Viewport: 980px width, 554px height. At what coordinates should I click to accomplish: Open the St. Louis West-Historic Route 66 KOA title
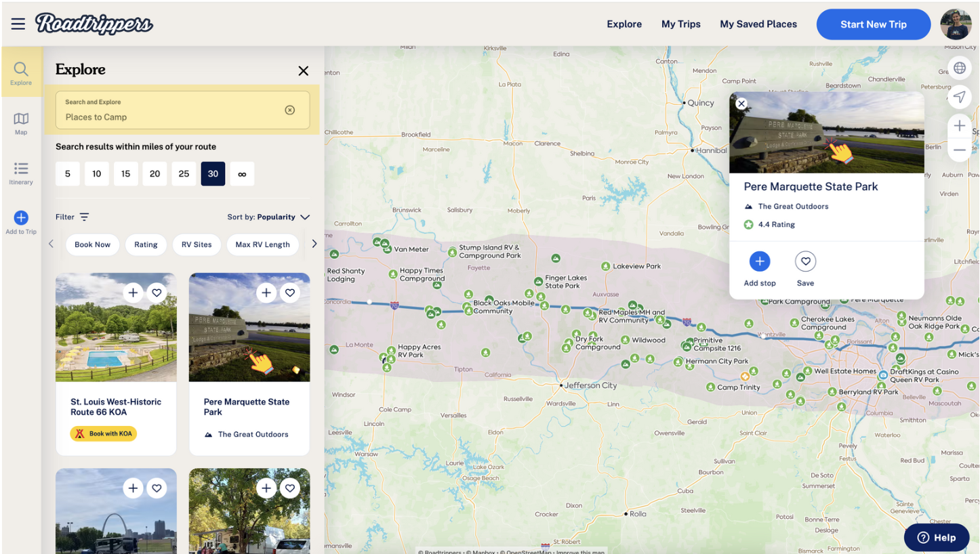click(x=116, y=406)
